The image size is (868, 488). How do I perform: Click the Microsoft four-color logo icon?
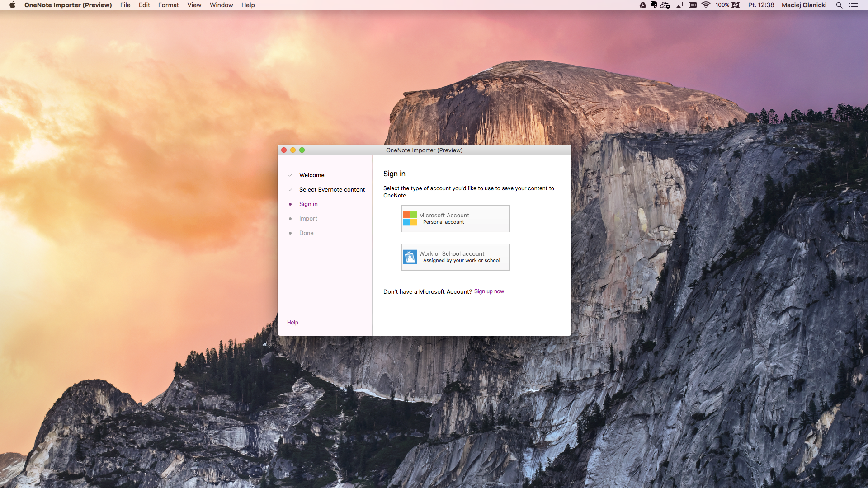(x=410, y=219)
